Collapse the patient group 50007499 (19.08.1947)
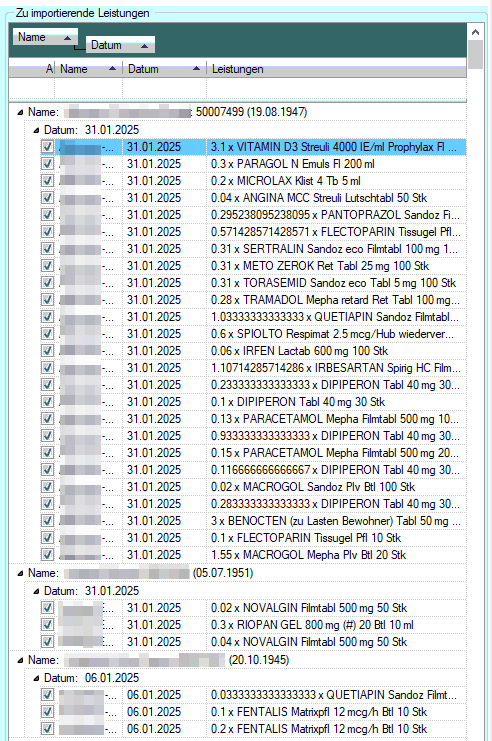The image size is (492, 741). [20, 112]
